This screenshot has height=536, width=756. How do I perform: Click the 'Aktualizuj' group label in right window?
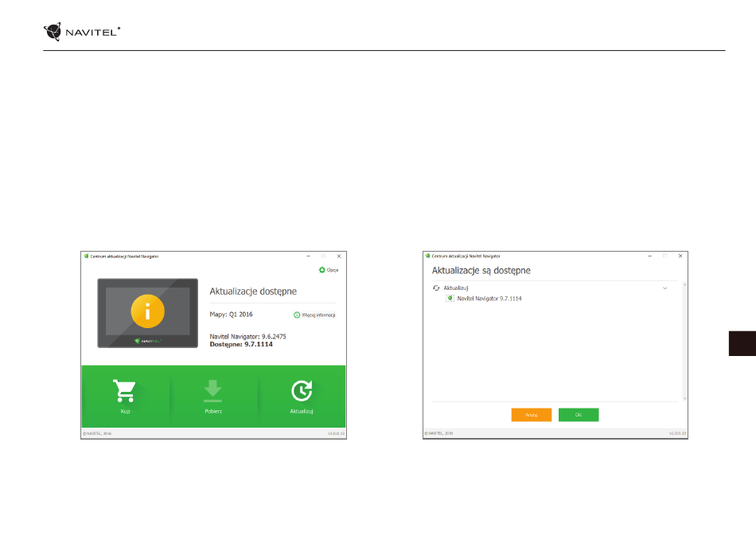pos(456,288)
